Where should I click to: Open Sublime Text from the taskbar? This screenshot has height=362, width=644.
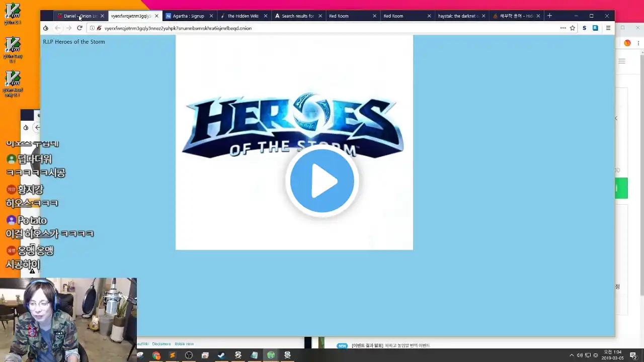173,355
